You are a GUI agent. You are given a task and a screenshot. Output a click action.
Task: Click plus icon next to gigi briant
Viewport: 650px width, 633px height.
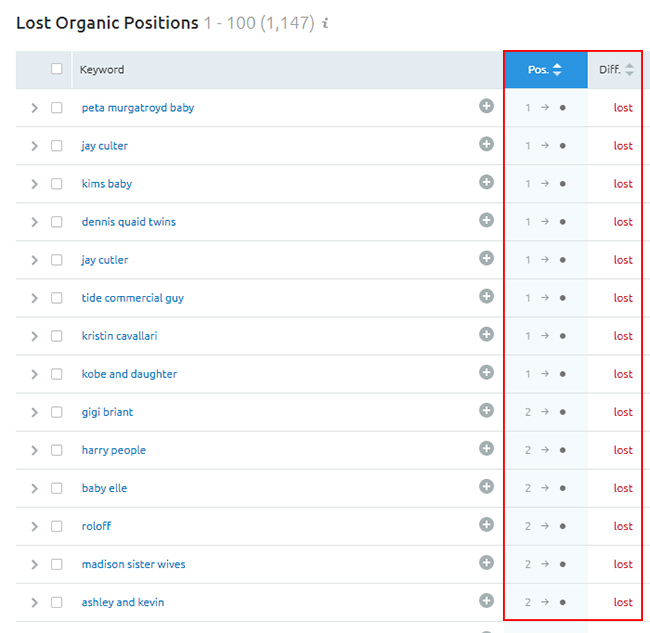click(486, 410)
